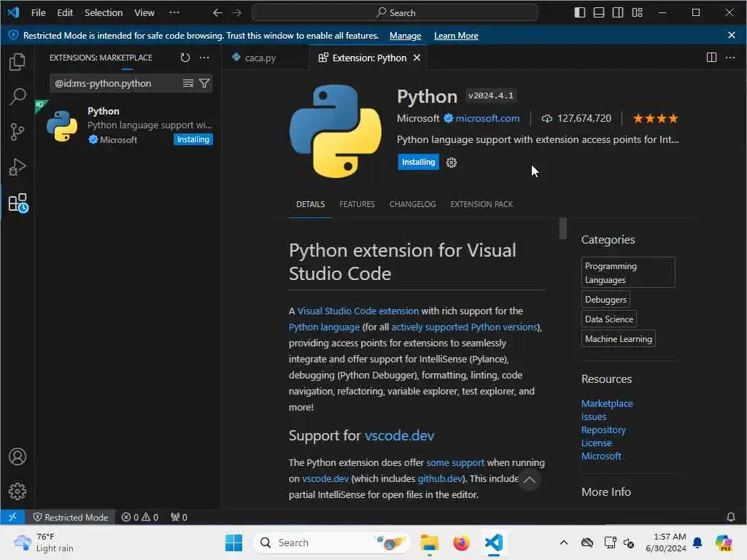Open the Selection menu
This screenshot has height=560, width=747.
[104, 12]
